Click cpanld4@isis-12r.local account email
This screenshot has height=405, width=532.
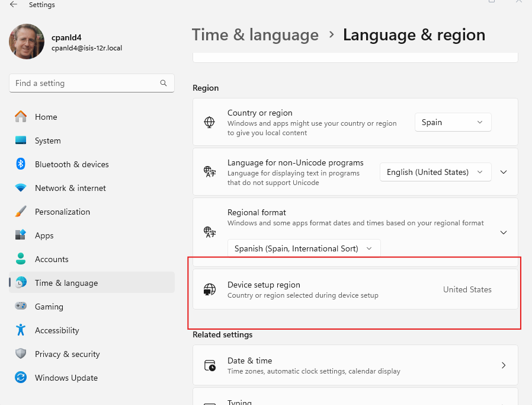click(87, 48)
